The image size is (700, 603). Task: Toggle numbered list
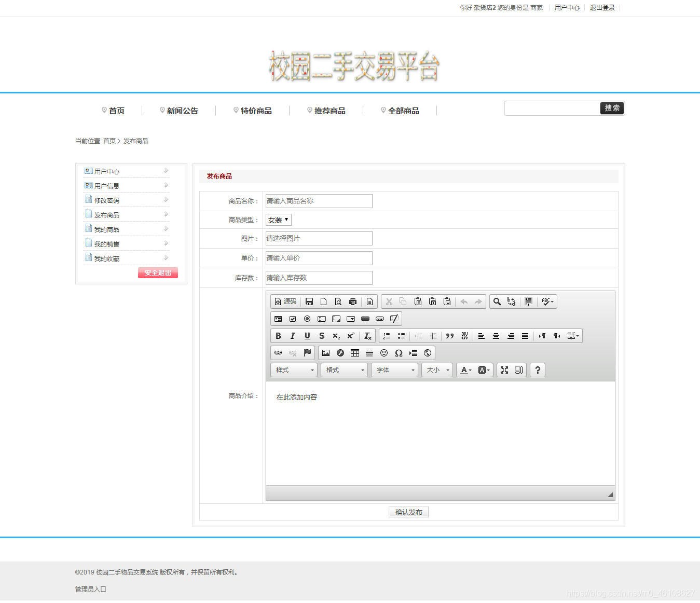387,336
